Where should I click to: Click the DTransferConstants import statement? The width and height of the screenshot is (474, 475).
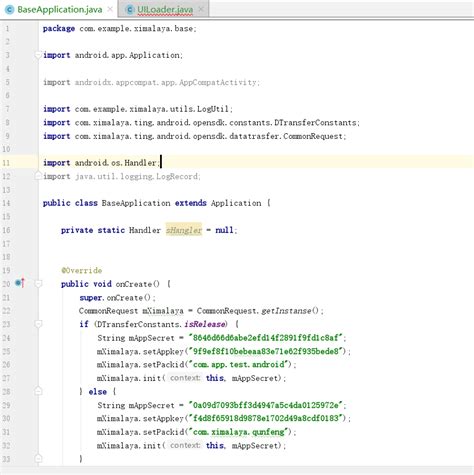(x=201, y=123)
